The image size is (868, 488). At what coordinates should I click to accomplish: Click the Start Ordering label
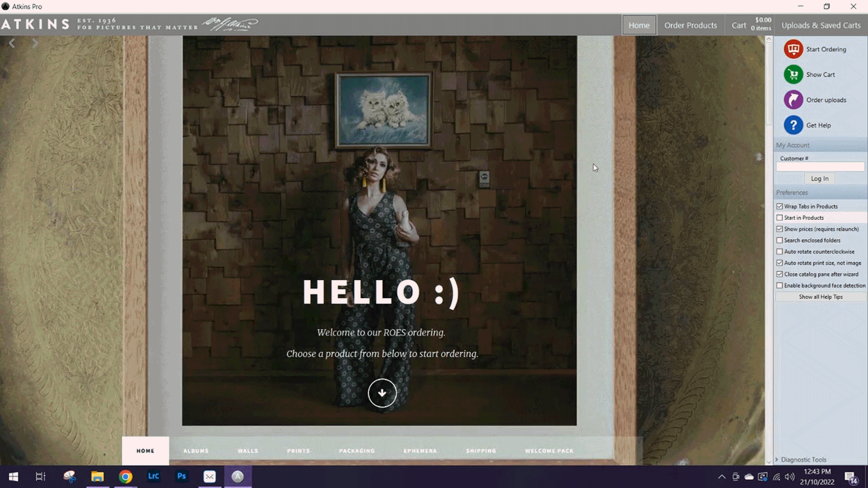[x=826, y=49]
